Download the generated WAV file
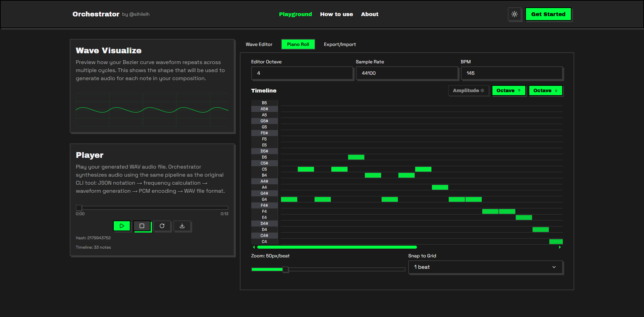Screen dimensions: 644x317 click(182, 226)
